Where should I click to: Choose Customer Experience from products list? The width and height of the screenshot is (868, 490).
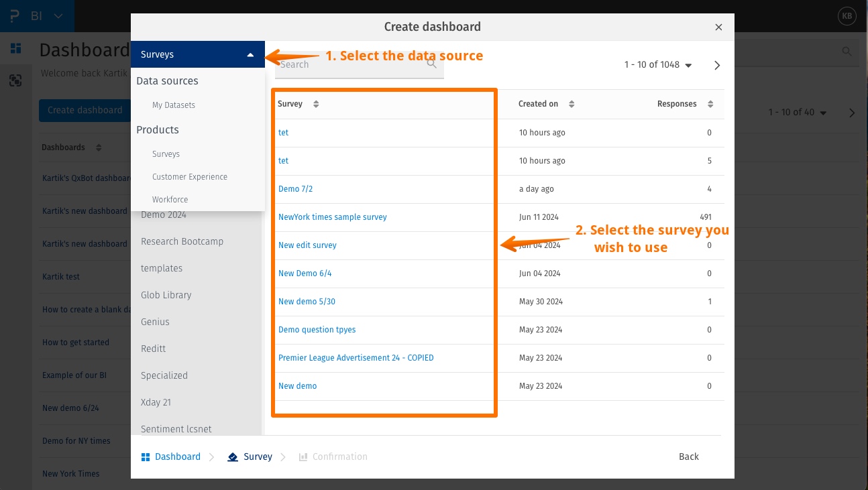point(189,177)
